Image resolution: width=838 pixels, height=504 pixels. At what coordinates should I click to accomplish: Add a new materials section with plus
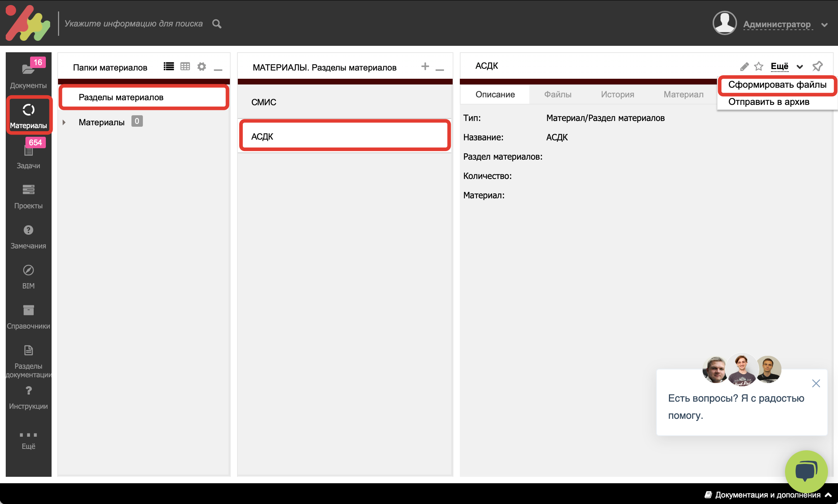coord(425,66)
